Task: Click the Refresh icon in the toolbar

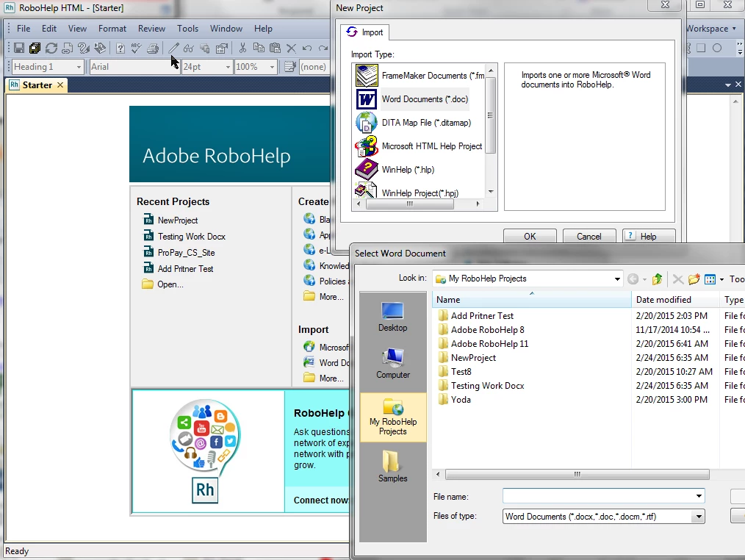Action: coord(51,48)
